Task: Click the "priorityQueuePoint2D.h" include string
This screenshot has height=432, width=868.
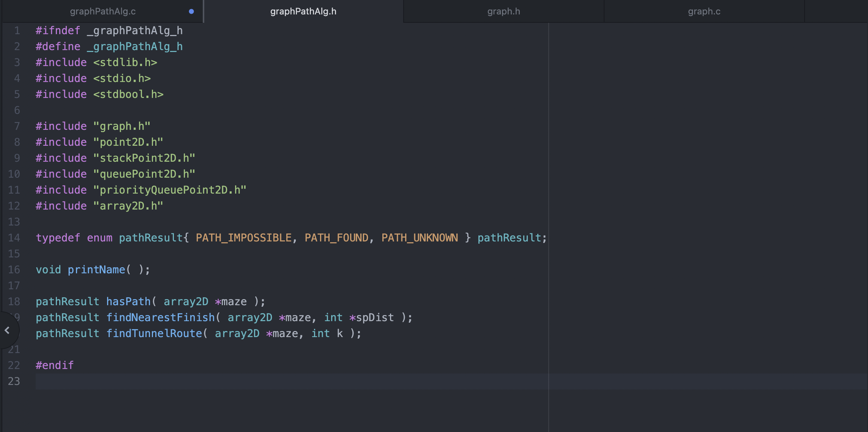Action: (170, 190)
